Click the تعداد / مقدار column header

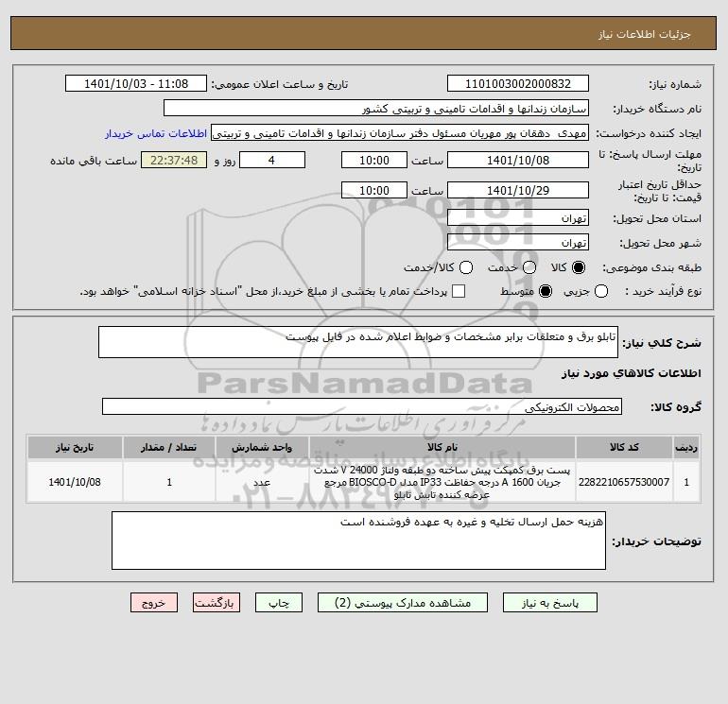169,447
